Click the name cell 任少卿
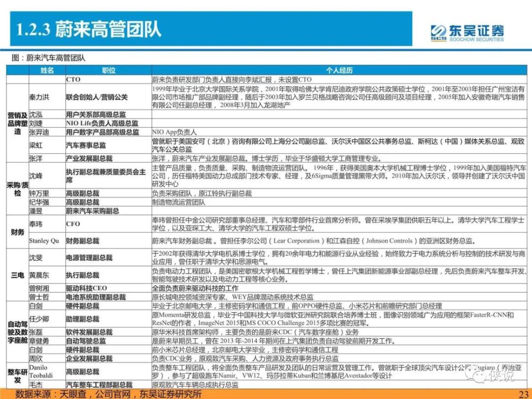Image resolution: width=532 pixels, height=399 pixels. coord(47,319)
